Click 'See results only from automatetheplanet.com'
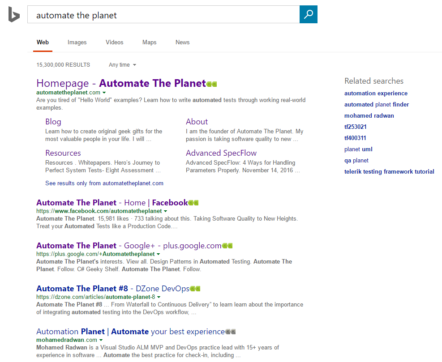The image size is (442, 362). click(104, 183)
